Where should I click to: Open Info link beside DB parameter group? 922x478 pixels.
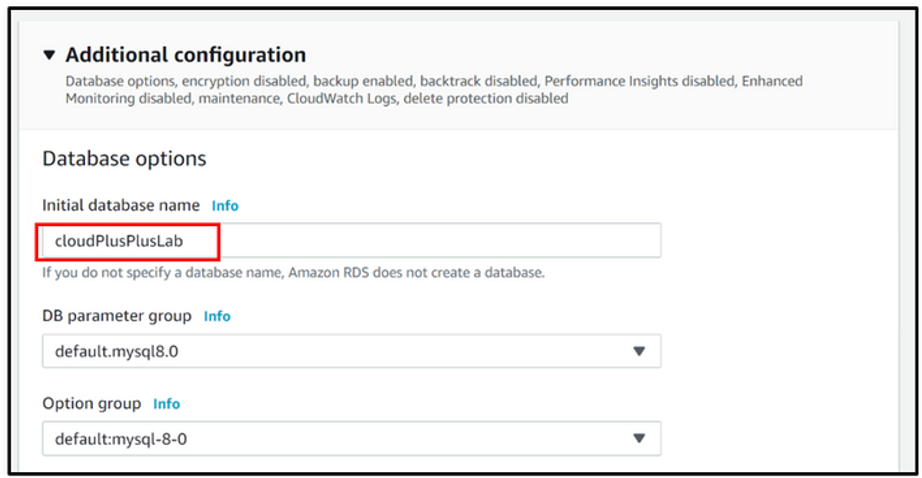point(217,316)
